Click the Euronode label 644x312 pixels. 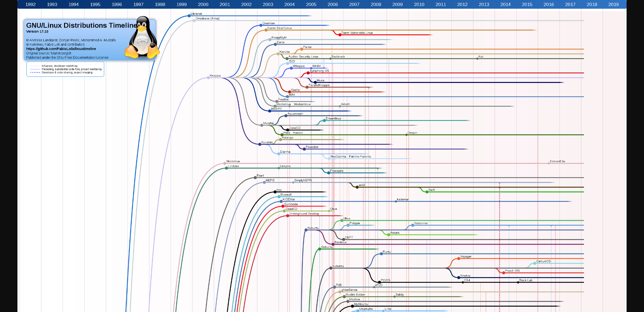[x=291, y=204]
